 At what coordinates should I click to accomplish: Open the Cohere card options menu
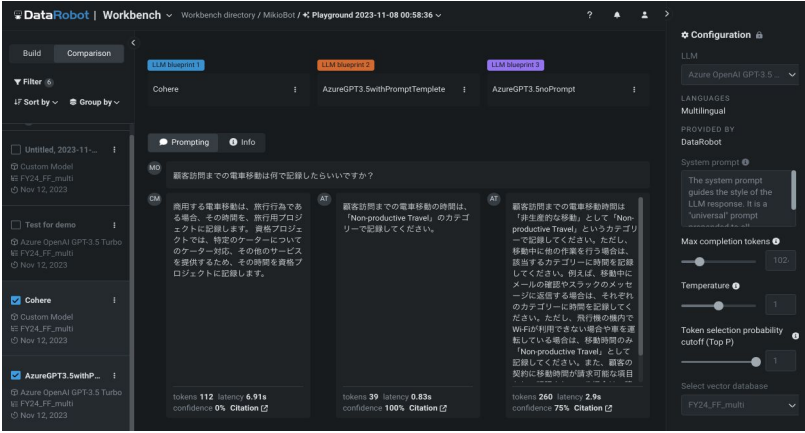295,89
